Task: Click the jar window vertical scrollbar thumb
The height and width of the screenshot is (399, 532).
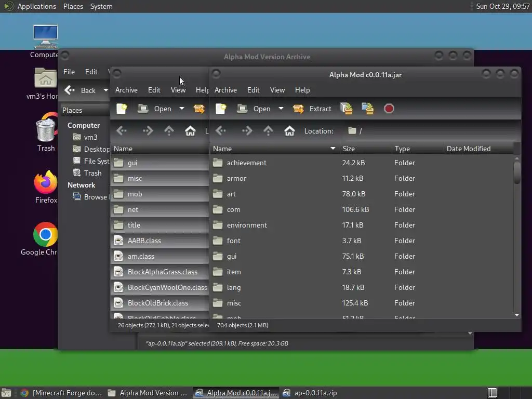Action: [517, 172]
